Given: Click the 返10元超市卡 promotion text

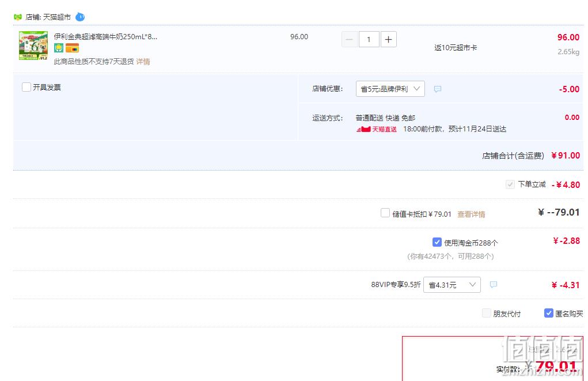Looking at the screenshot, I should pyautogui.click(x=456, y=48).
